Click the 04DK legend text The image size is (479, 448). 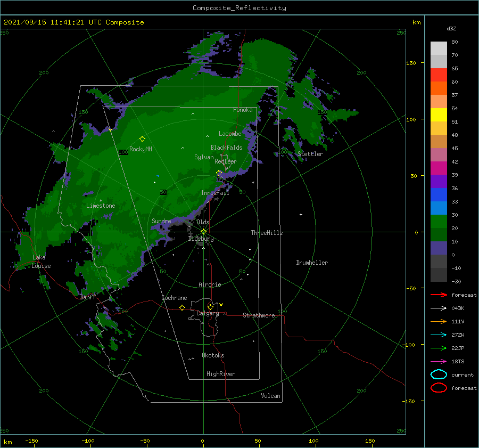click(x=458, y=308)
